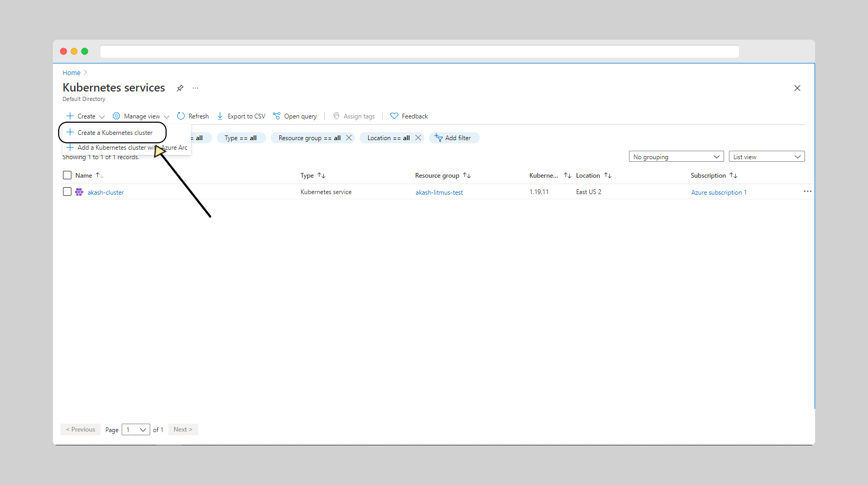Toggle the select all rows checkbox
The image size is (868, 485).
click(67, 175)
